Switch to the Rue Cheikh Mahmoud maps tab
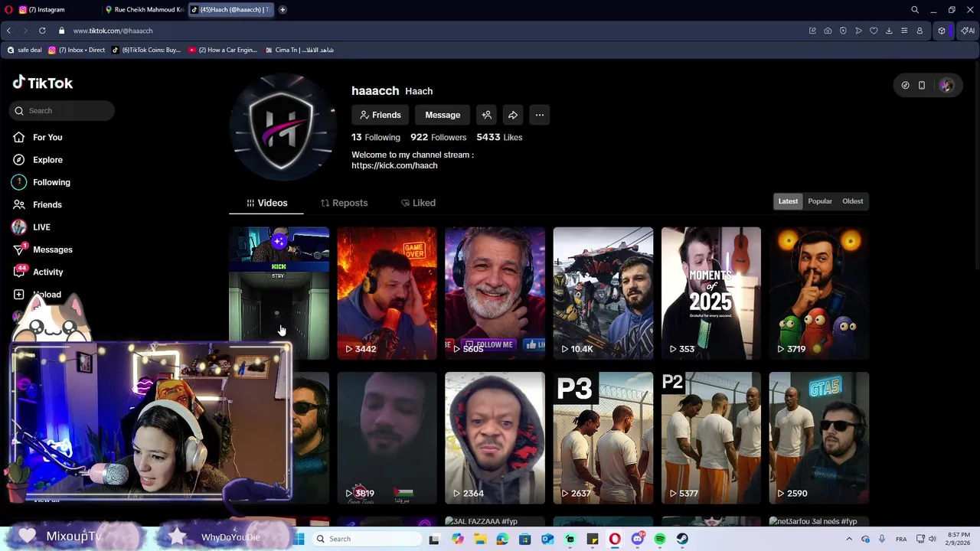 (144, 10)
